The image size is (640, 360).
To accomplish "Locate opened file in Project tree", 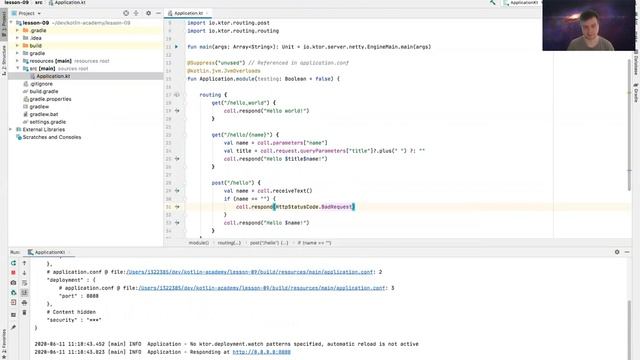I will click(126, 13).
